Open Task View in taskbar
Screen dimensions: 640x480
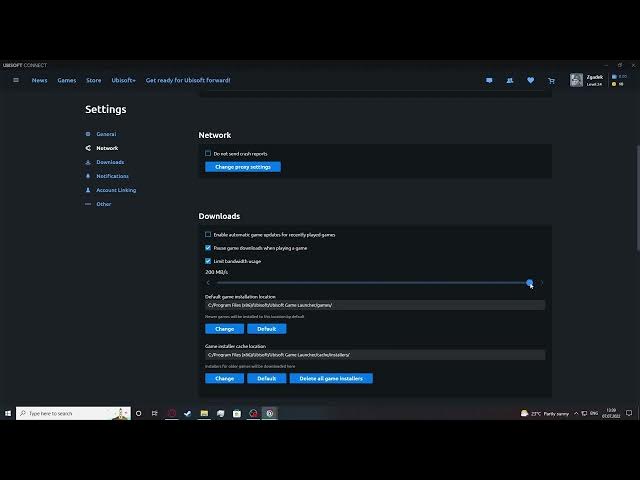(x=155, y=413)
